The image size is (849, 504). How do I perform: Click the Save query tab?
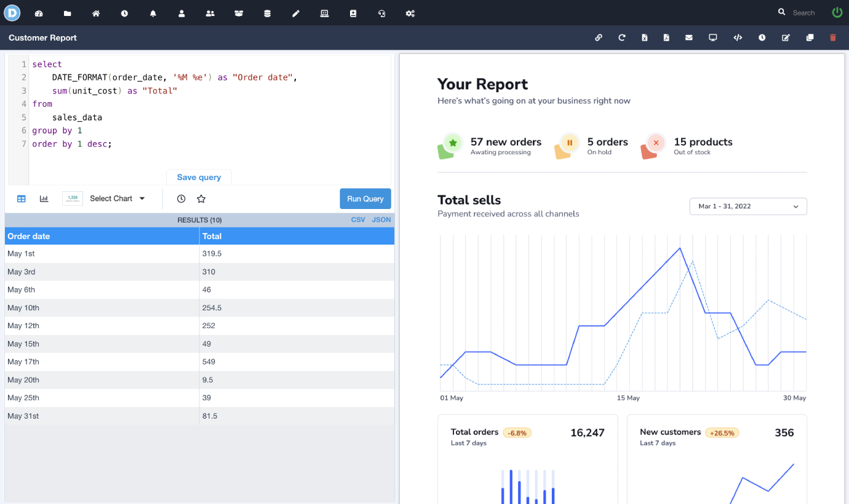click(x=199, y=177)
